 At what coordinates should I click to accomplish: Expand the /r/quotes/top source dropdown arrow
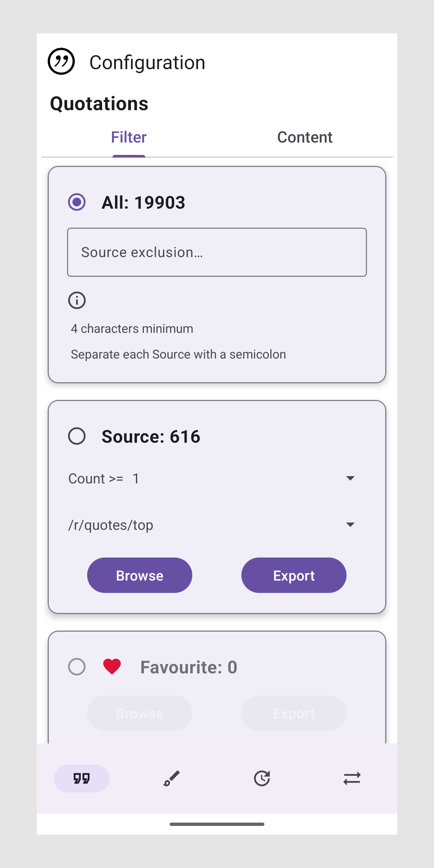tap(350, 525)
